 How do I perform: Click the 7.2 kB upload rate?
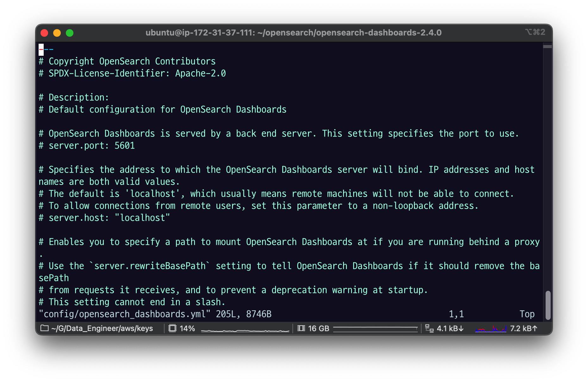click(x=524, y=328)
